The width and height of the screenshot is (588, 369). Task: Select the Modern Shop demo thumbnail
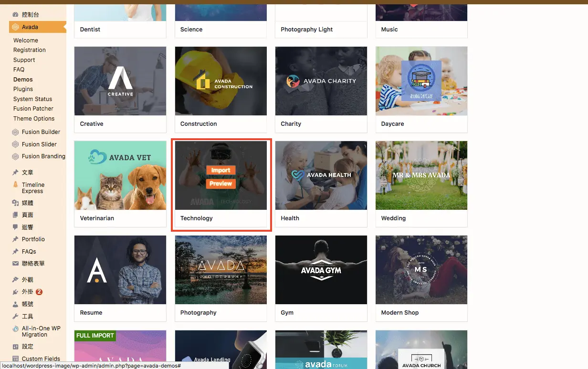coord(421,270)
